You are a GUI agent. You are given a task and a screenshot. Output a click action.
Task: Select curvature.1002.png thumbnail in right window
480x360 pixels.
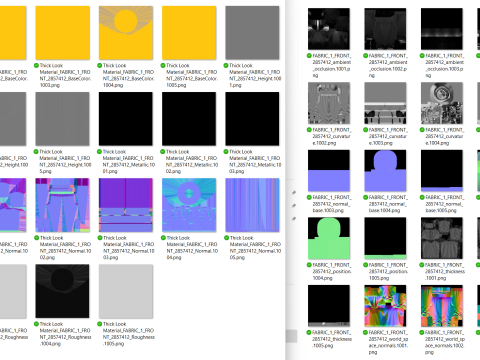pyautogui.click(x=329, y=103)
